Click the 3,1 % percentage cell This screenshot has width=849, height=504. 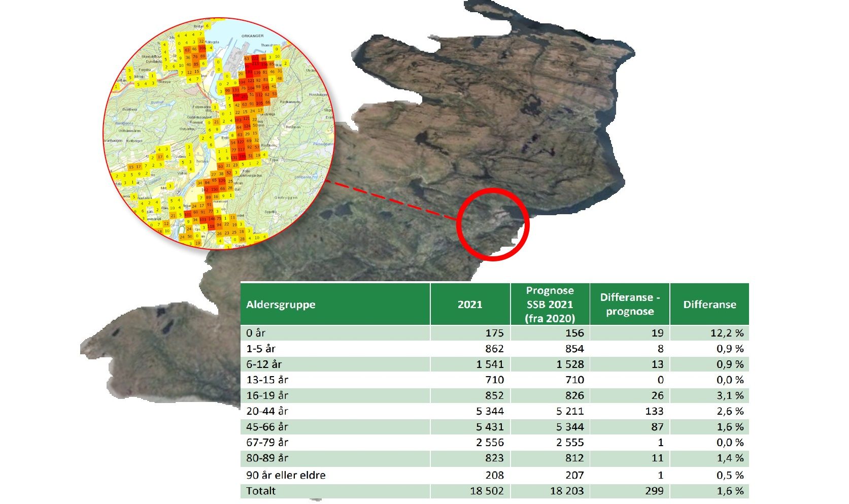pyautogui.click(x=730, y=395)
